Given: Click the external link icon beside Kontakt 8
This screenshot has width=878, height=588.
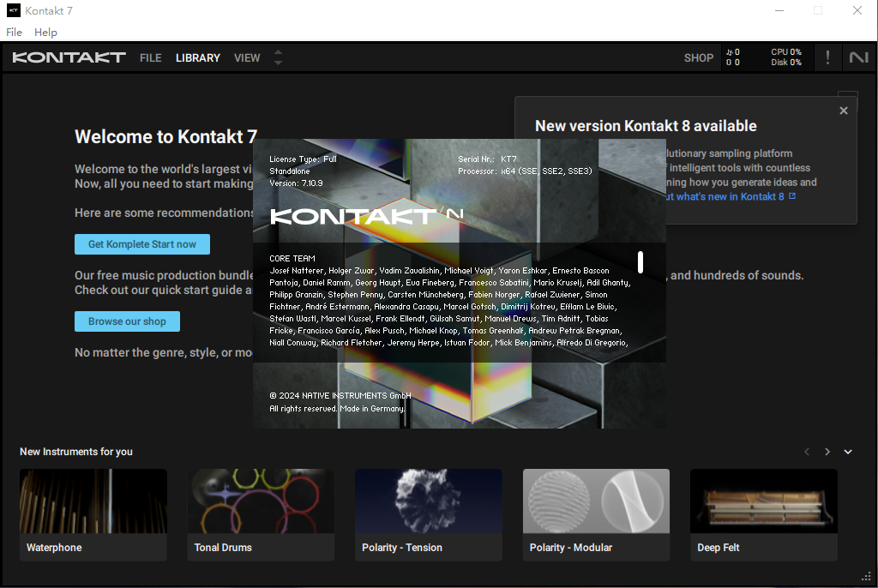Looking at the screenshot, I should [x=791, y=196].
